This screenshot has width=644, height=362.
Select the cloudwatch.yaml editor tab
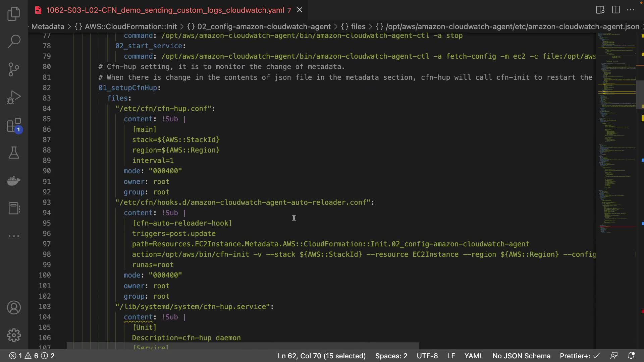tap(165, 10)
